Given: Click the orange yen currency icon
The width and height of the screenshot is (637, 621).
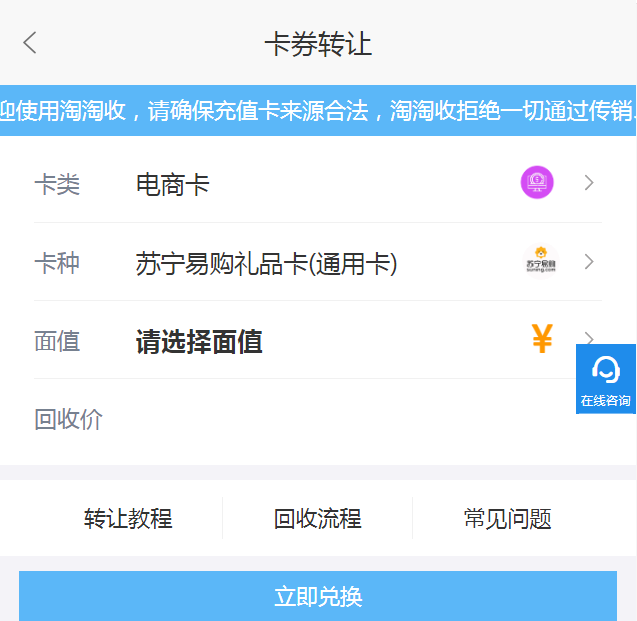Looking at the screenshot, I should [x=542, y=340].
